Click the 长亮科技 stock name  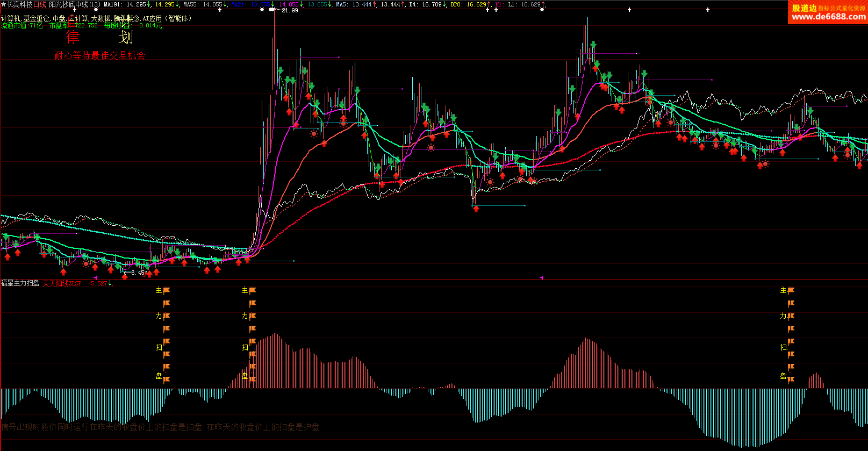[x=19, y=4]
